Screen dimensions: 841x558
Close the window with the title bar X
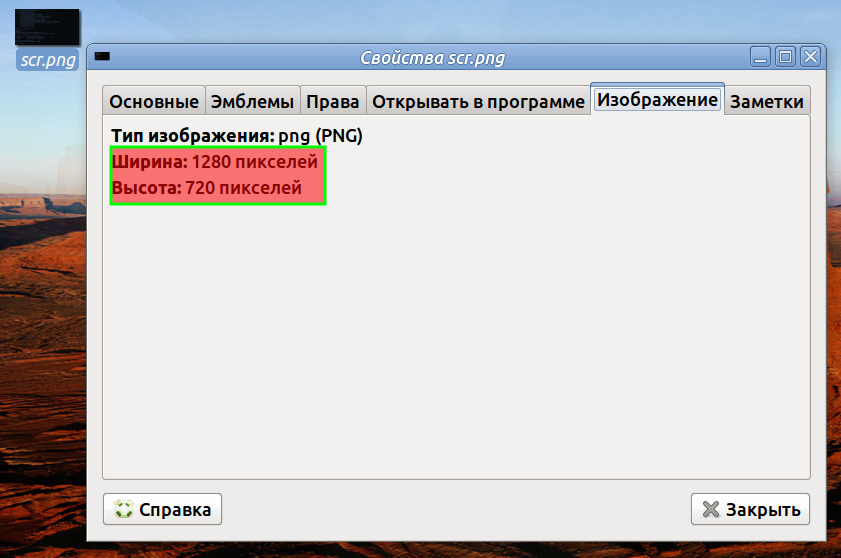pyautogui.click(x=810, y=56)
